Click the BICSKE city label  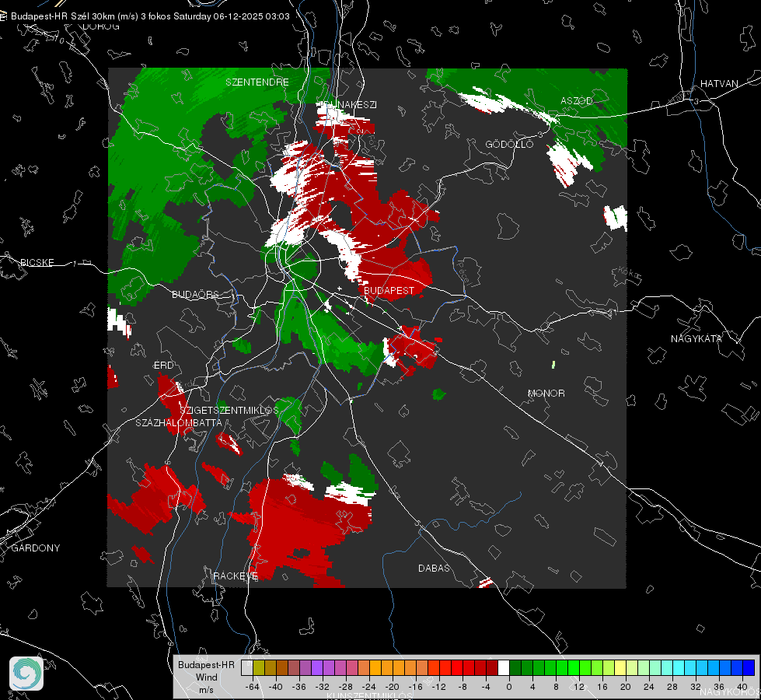pos(37,263)
